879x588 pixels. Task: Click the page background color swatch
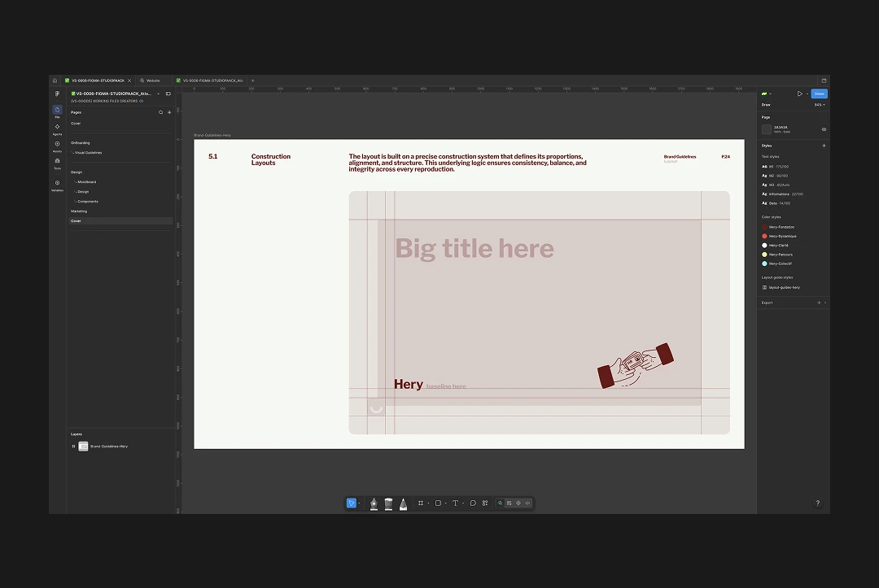[x=767, y=129]
